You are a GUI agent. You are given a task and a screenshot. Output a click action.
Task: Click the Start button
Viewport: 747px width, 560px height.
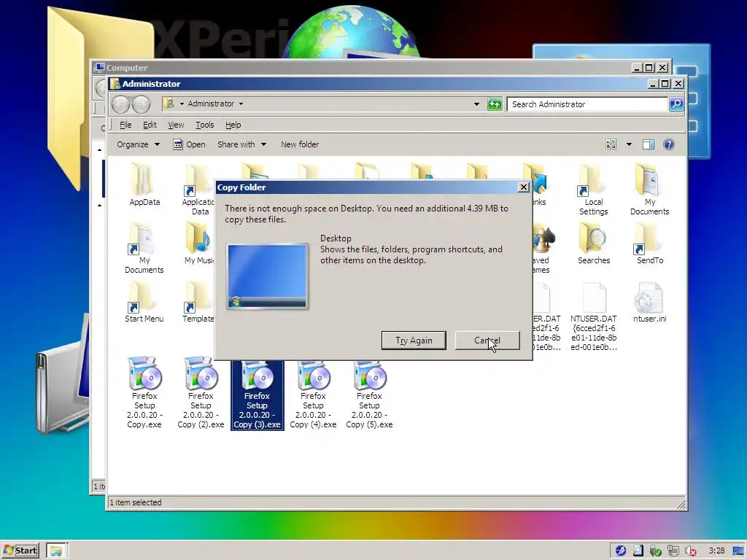pos(20,551)
